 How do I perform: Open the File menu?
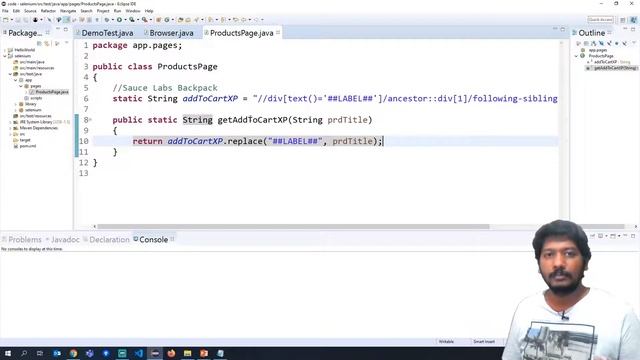(x=5, y=11)
